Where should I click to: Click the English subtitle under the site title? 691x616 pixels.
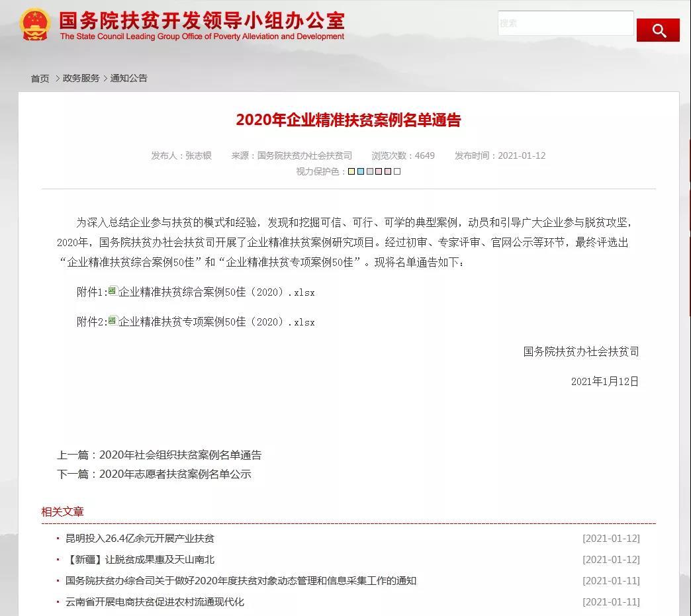[203, 36]
